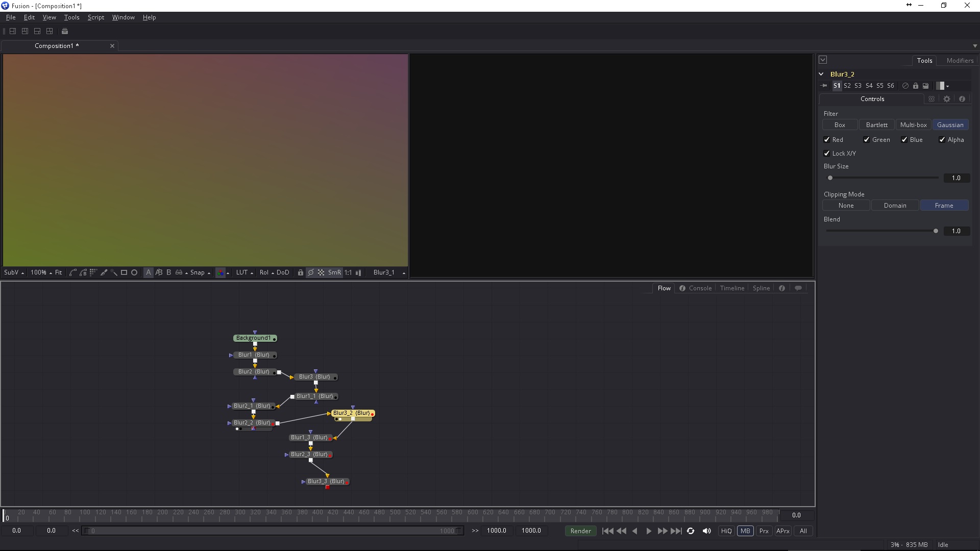The width and height of the screenshot is (980, 551).
Task: Click the print icon in top toolbar
Action: [65, 31]
